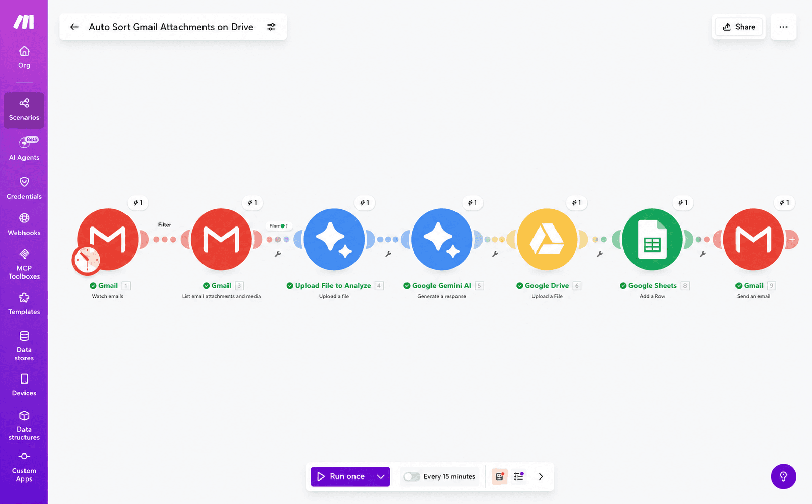The height and width of the screenshot is (504, 812).
Task: Select the Gmail List email attachments module
Action: pyautogui.click(x=221, y=239)
